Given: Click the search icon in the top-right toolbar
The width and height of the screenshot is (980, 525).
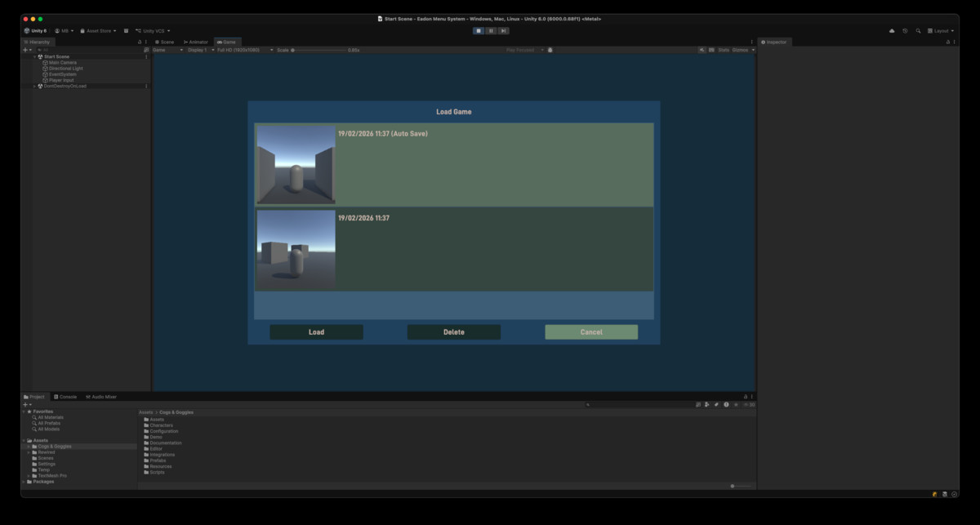Looking at the screenshot, I should point(918,30).
